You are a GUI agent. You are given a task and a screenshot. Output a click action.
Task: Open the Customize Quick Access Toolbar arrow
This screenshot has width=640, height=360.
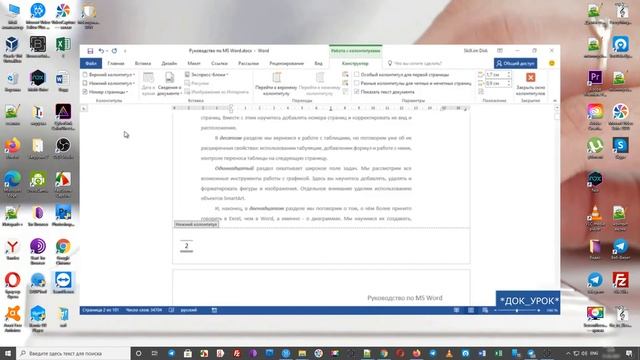coord(125,51)
